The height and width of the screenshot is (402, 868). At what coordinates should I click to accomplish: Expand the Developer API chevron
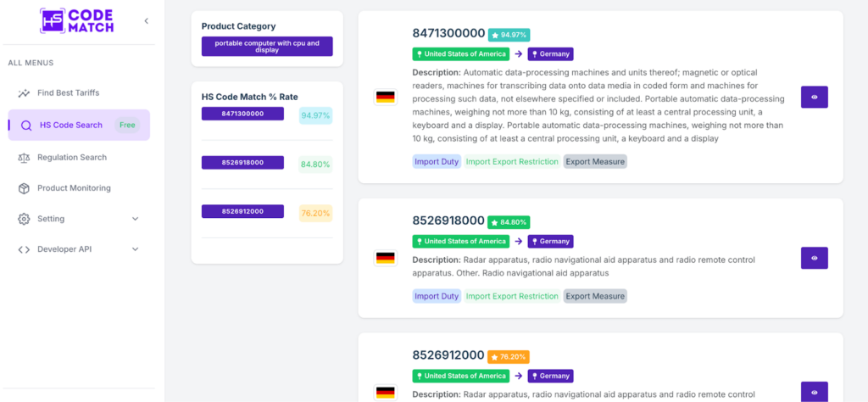[x=136, y=249]
